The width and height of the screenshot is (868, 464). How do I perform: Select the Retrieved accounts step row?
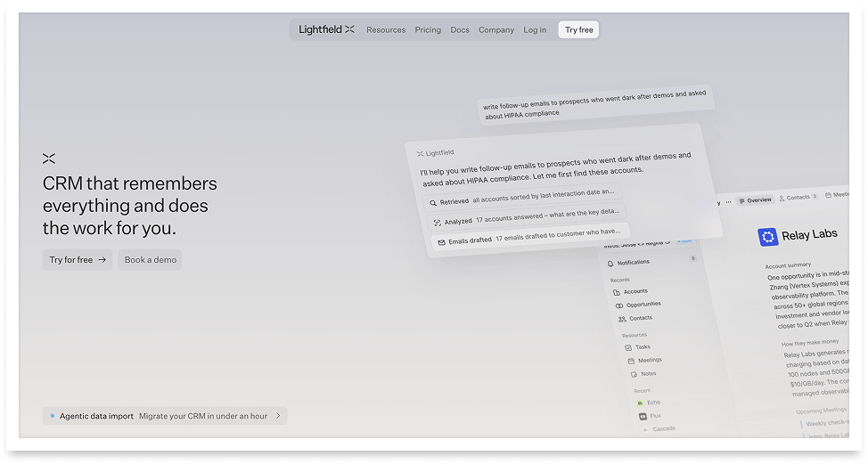[522, 196]
